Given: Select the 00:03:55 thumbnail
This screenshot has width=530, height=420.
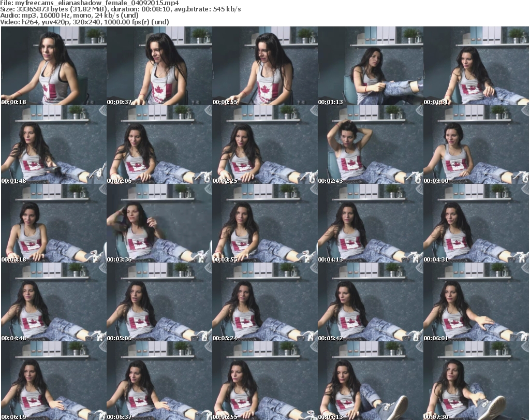Looking at the screenshot, I should [265, 223].
